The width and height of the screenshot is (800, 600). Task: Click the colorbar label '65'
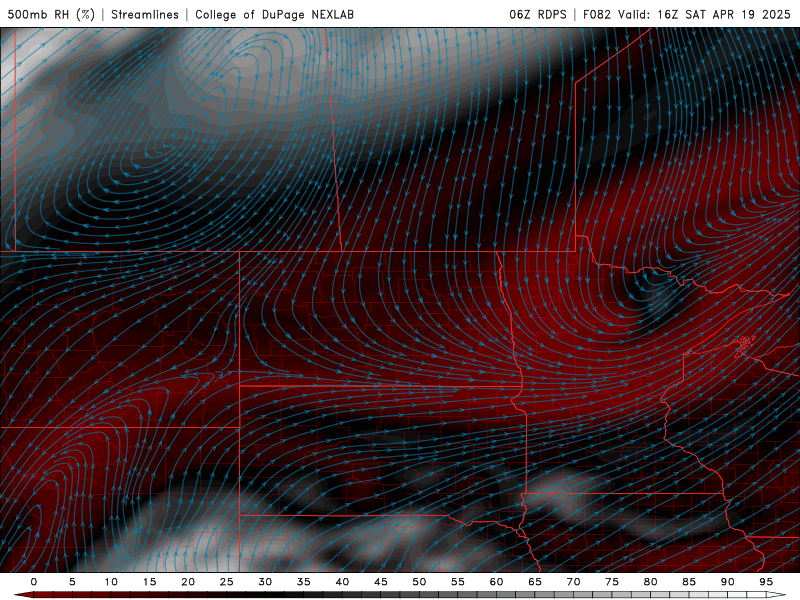click(x=535, y=582)
